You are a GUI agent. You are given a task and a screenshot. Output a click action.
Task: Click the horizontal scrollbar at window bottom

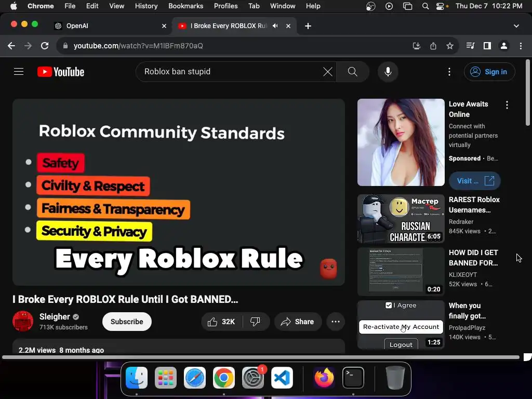pyautogui.click(x=261, y=357)
